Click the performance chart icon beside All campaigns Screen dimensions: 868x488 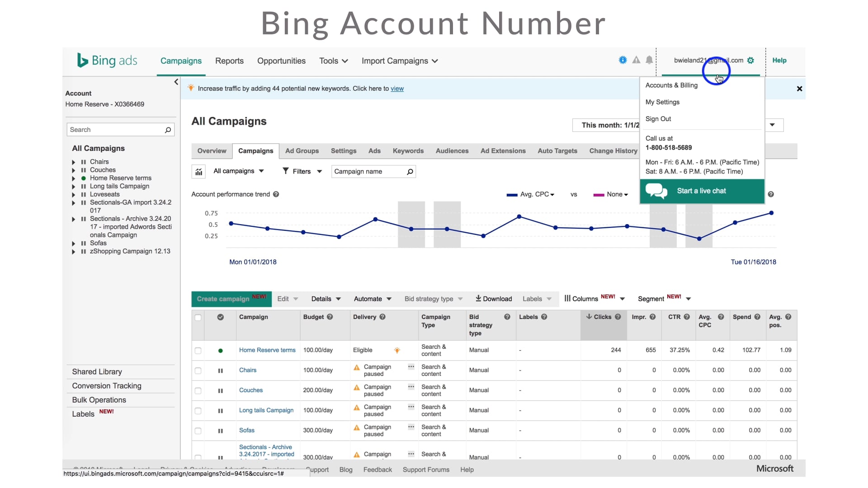click(x=198, y=171)
